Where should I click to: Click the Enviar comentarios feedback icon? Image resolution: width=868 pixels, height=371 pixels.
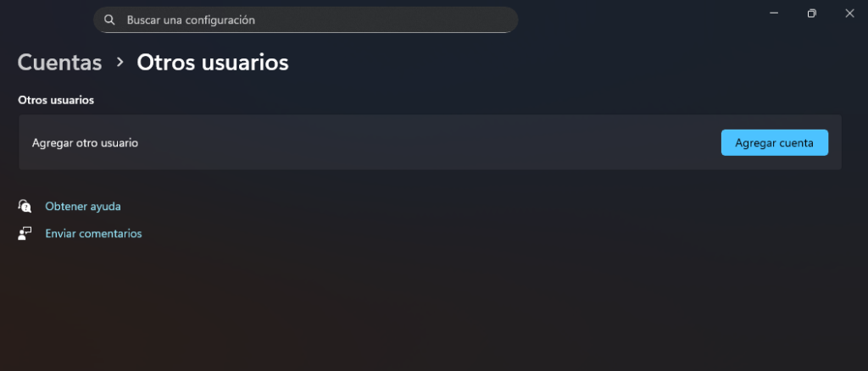click(x=25, y=234)
